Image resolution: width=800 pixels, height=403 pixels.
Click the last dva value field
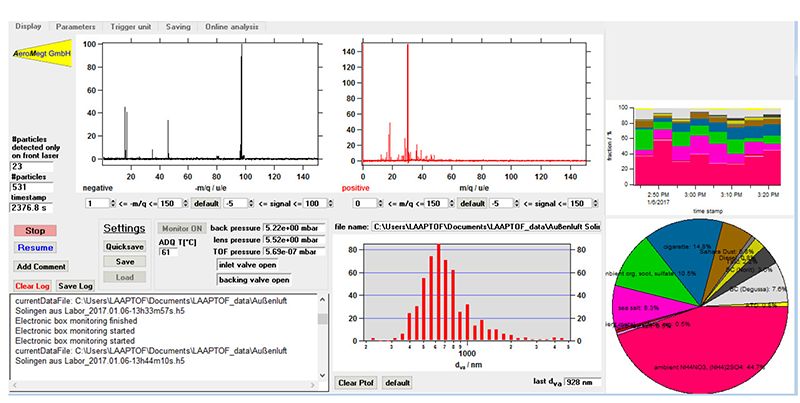tap(582, 382)
